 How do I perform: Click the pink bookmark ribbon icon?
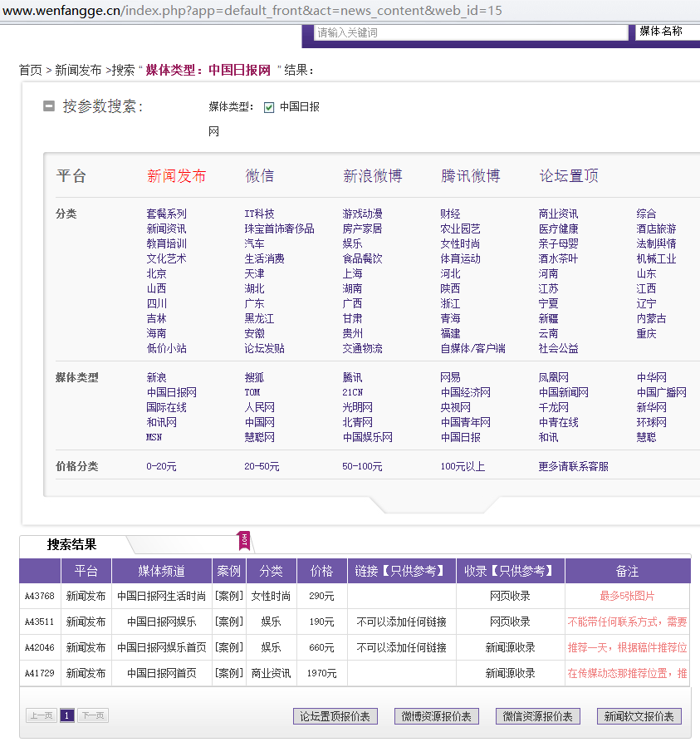click(244, 541)
